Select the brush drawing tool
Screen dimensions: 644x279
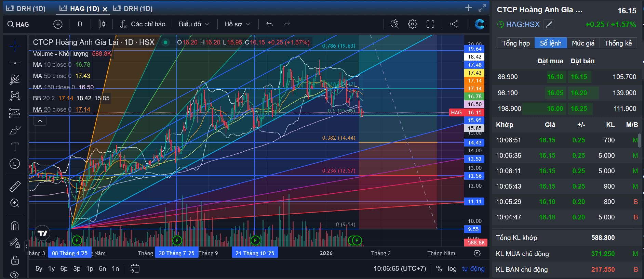(x=15, y=130)
